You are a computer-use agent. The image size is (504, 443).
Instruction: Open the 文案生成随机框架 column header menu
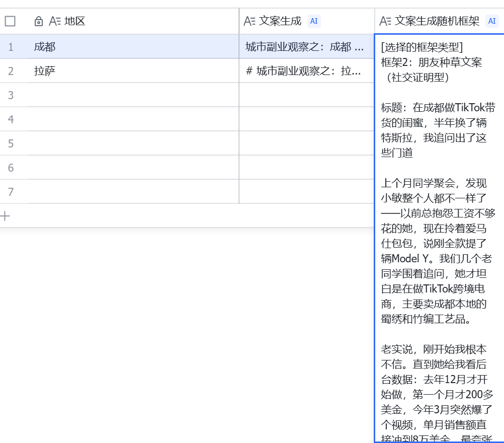[437, 21]
